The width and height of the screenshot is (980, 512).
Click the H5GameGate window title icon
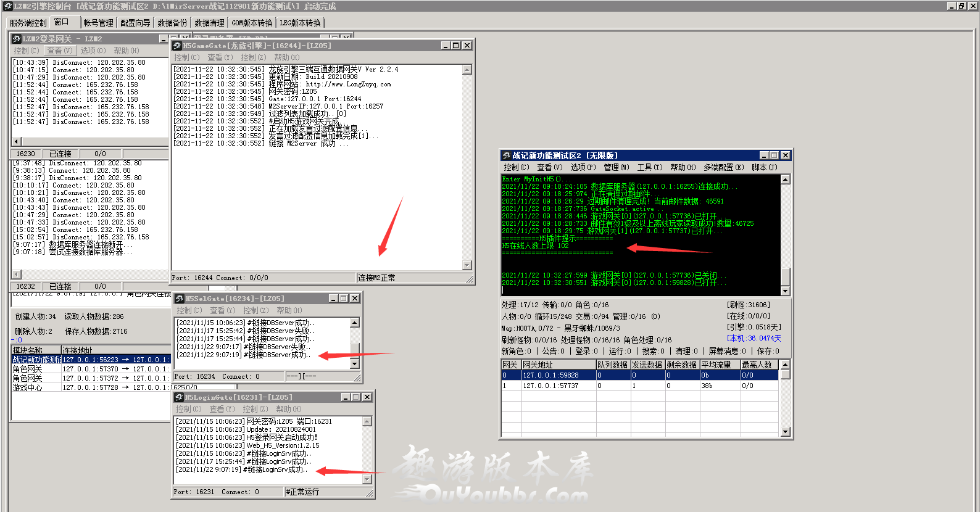[x=177, y=46]
